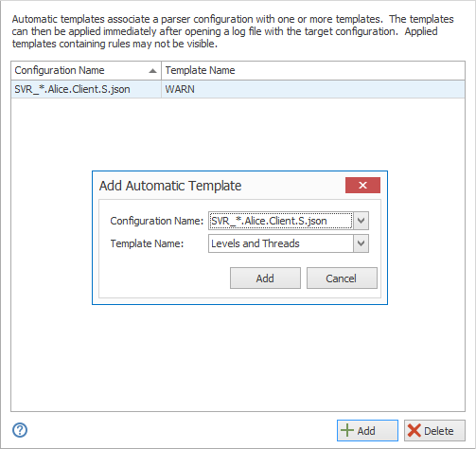Viewport: 476px width, 449px height.
Task: Open the help question mark icon
Action: click(x=20, y=430)
